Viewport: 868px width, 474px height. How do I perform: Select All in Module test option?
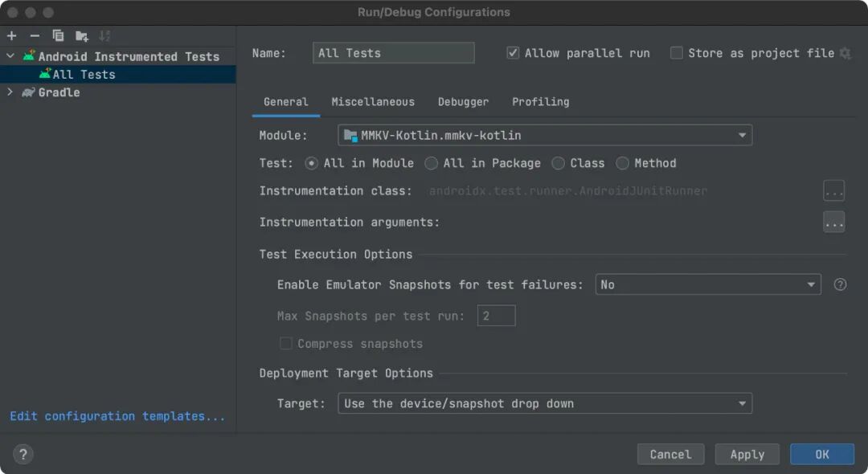(311, 163)
